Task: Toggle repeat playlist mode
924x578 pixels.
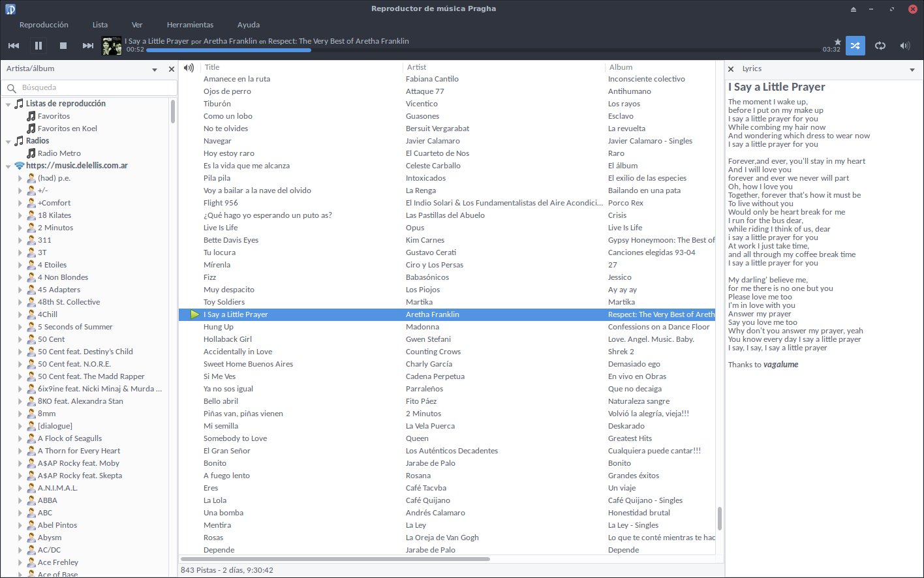Action: point(880,46)
